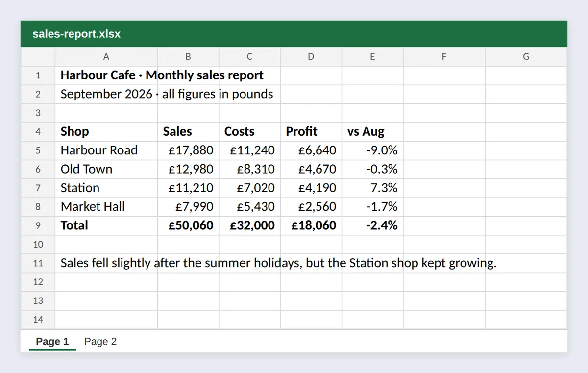This screenshot has height=373, width=588.
Task: Click the £32,000 total costs cell
Action: click(x=249, y=225)
